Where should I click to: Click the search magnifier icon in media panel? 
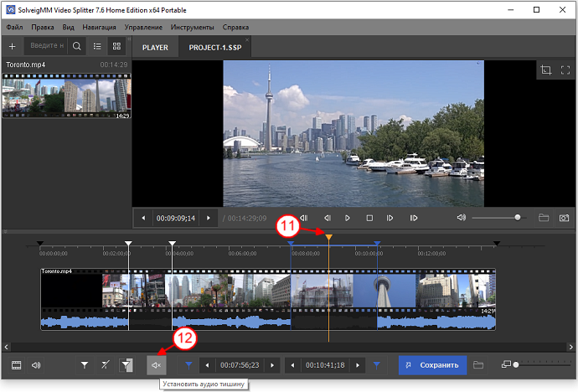(76, 46)
